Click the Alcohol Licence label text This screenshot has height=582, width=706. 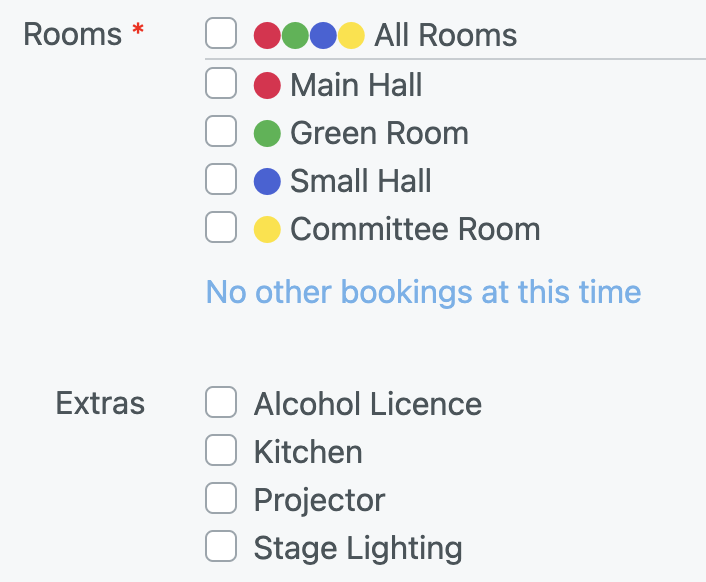pos(367,404)
